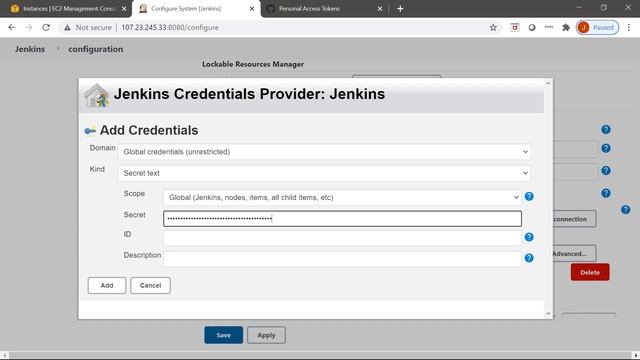Click the Jenkins Credentials Provider logo icon

pos(96,96)
